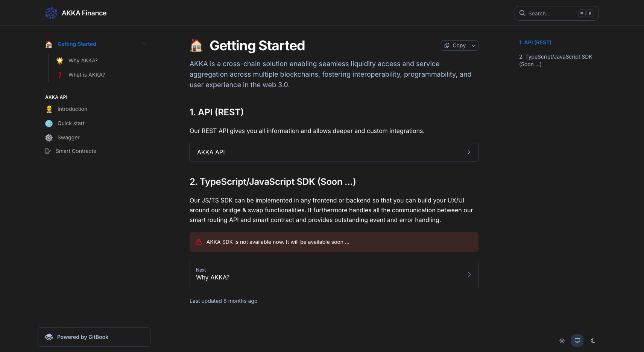
Task: Navigate to Why AKKA? using the Next card
Action: (x=334, y=274)
